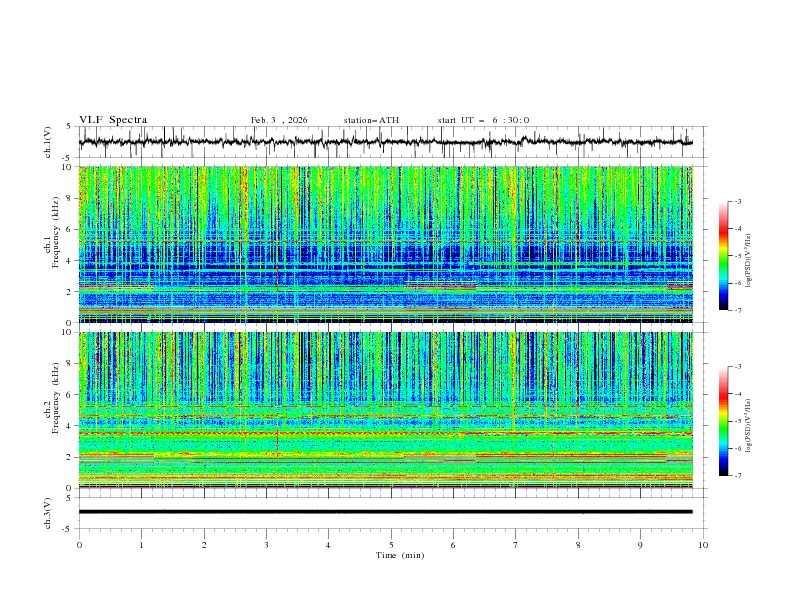Click the lower PSD color scale bar

[x=723, y=421]
